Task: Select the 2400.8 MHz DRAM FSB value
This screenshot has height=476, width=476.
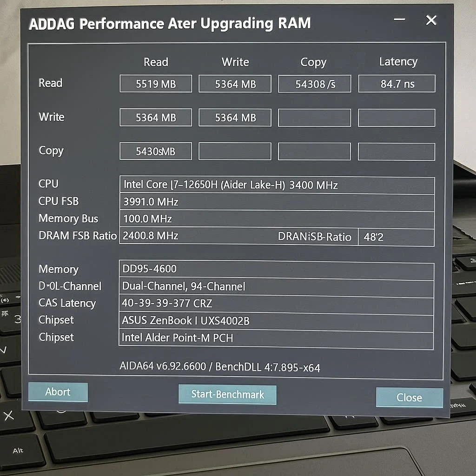Action: 195,236
